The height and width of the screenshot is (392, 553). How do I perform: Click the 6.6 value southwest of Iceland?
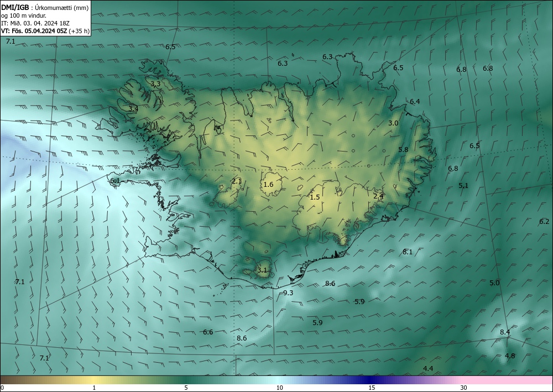(x=208, y=332)
